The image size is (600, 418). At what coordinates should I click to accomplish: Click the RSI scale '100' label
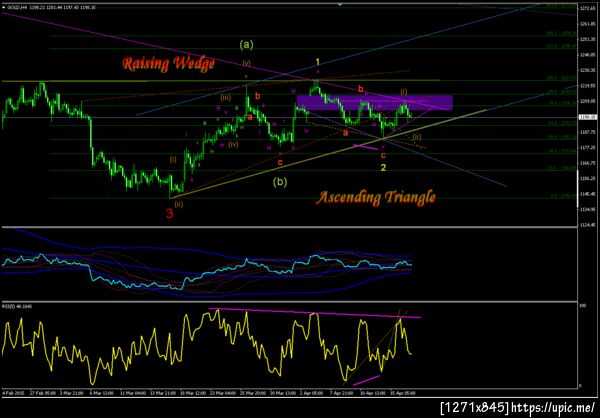(584, 306)
